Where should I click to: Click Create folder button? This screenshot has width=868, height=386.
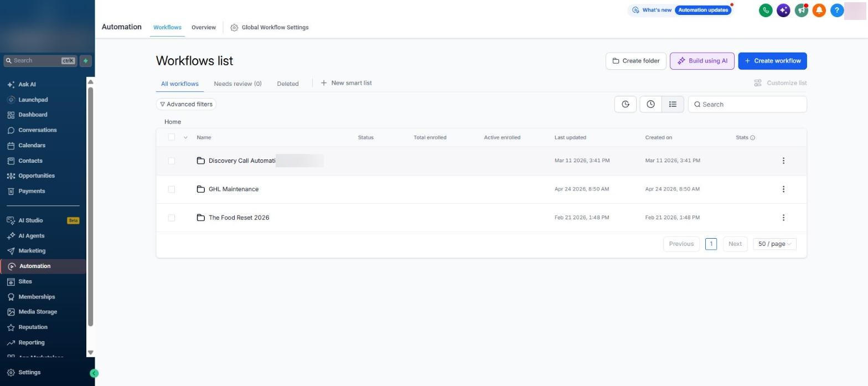click(x=635, y=61)
